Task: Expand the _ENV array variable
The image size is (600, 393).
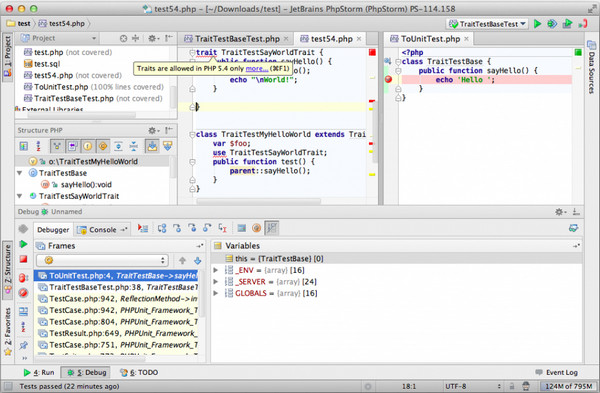Action: tap(215, 270)
